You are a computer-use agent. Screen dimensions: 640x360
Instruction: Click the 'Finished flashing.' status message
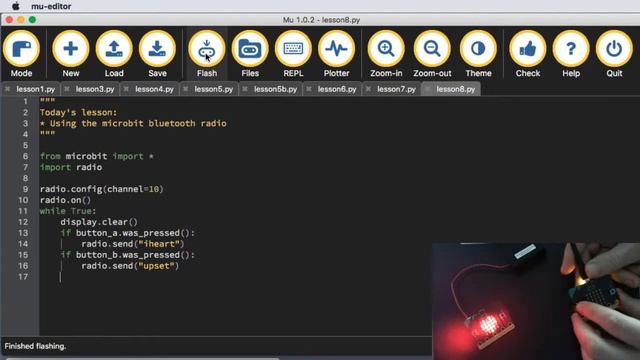click(x=35, y=346)
